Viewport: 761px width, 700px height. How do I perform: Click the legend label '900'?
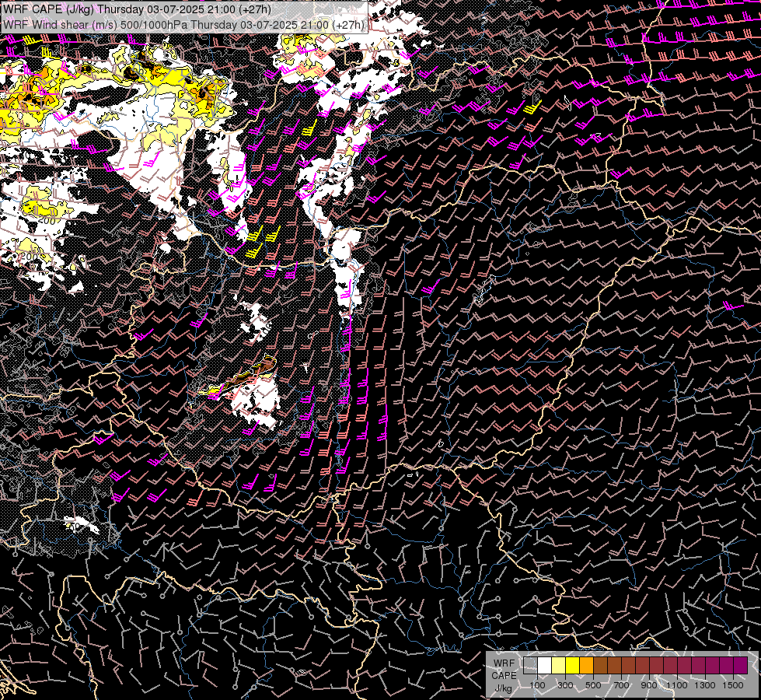pyautogui.click(x=649, y=685)
